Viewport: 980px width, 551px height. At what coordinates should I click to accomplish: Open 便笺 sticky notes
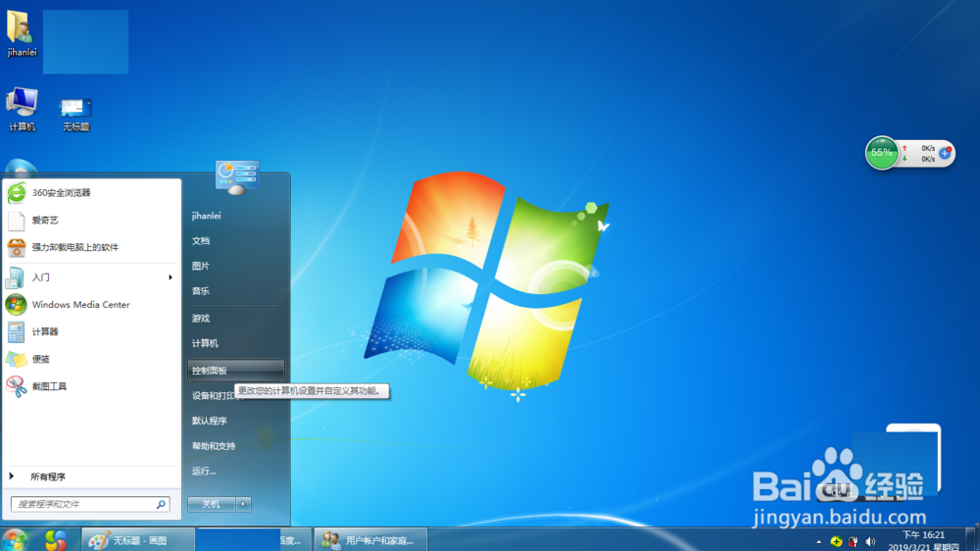(92, 359)
